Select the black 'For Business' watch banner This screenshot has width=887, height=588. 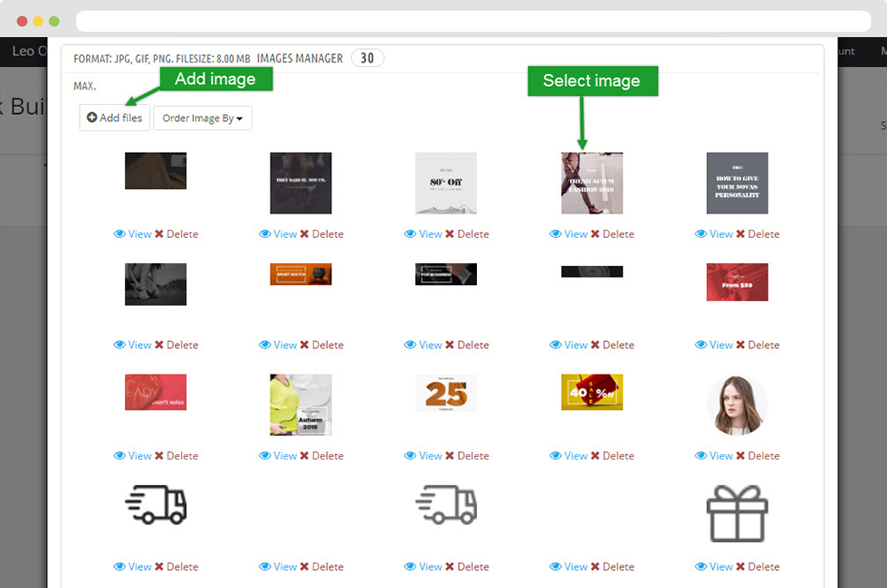pos(446,274)
